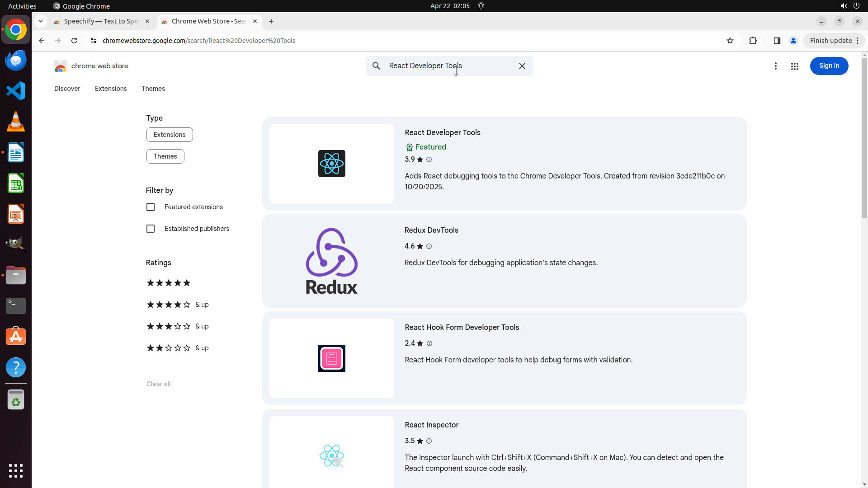Open the web store three-dot menu
The image size is (868, 488).
coord(775,66)
